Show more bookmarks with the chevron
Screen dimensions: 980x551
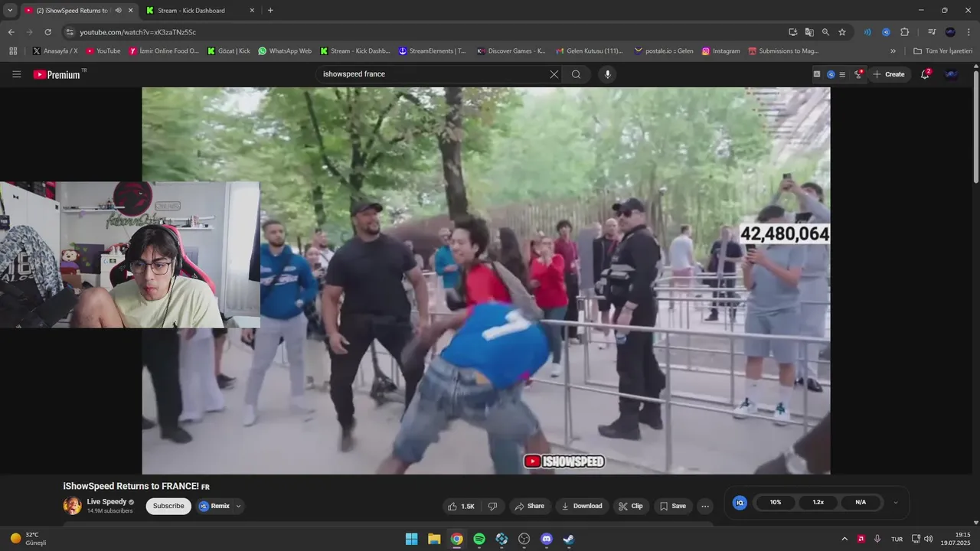893,51
